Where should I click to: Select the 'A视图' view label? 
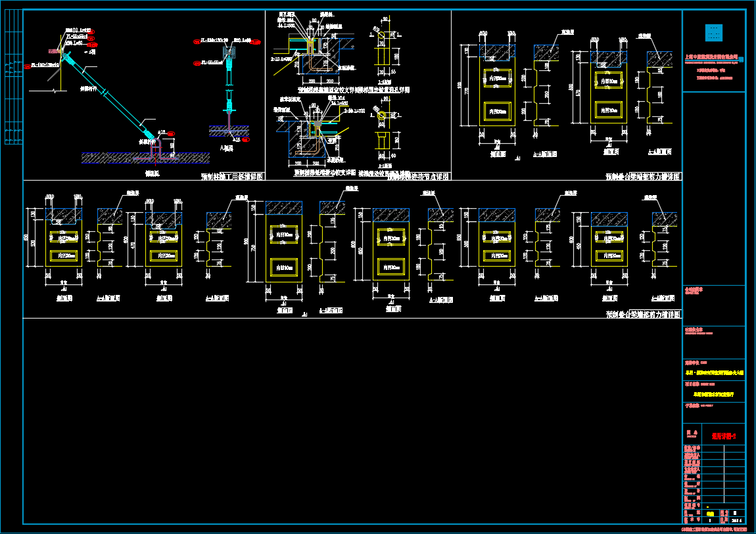(x=227, y=148)
